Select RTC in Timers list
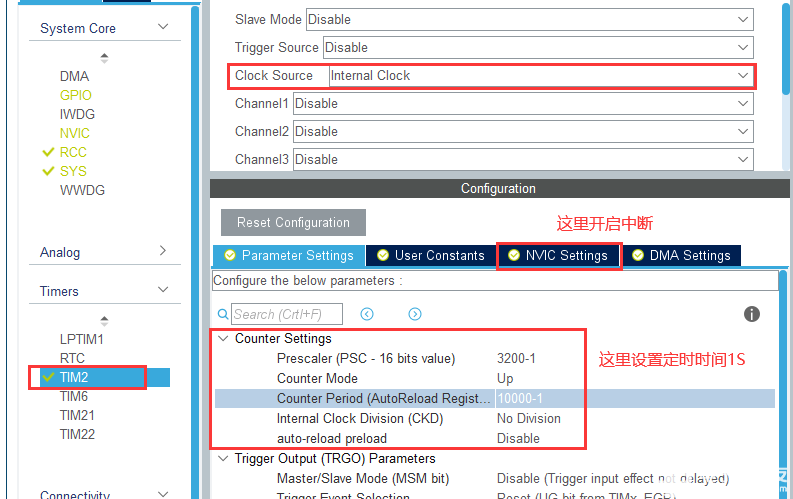Screen dimensions: 793x499 pyautogui.click(x=72, y=358)
